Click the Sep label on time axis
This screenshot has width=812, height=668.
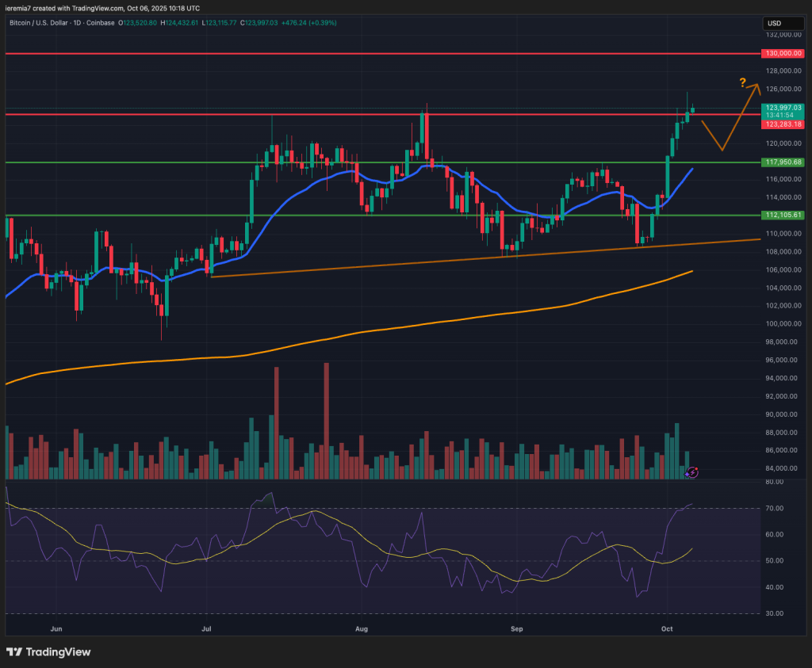coord(516,628)
